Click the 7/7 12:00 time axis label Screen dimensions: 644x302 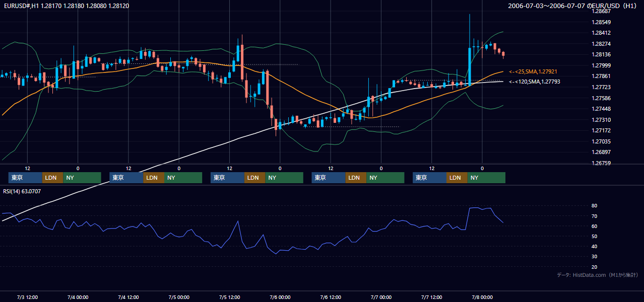(431, 297)
